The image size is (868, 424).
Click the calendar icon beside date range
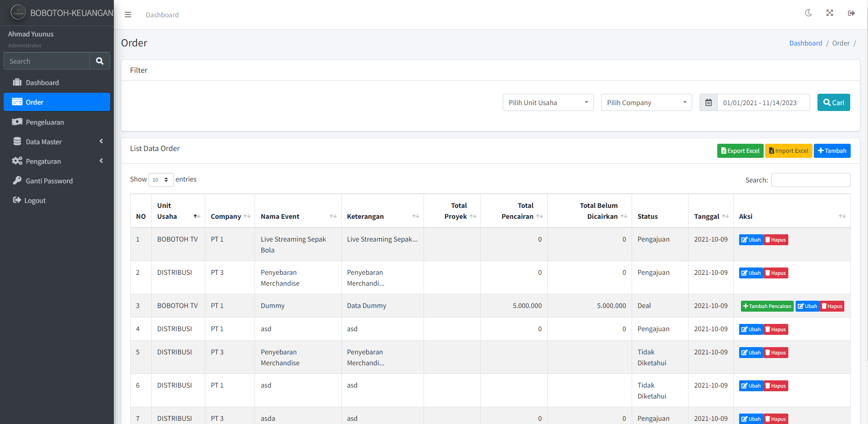click(x=709, y=102)
